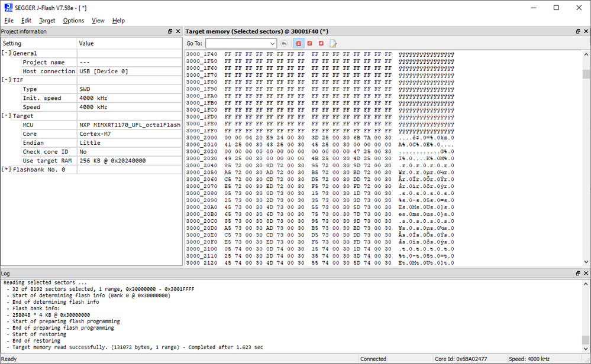591x364 pixels.
Task: Click the Setting column header
Action: pos(39,43)
